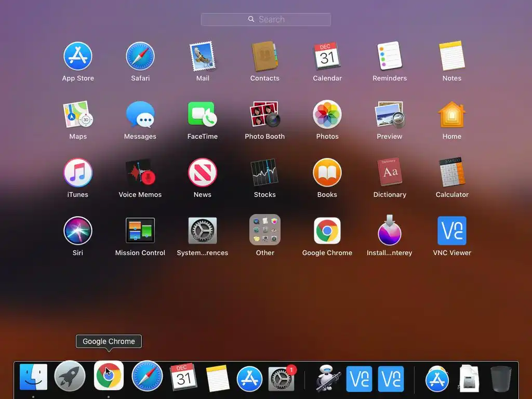Open the Contacts app
532x399 pixels.
click(264, 56)
